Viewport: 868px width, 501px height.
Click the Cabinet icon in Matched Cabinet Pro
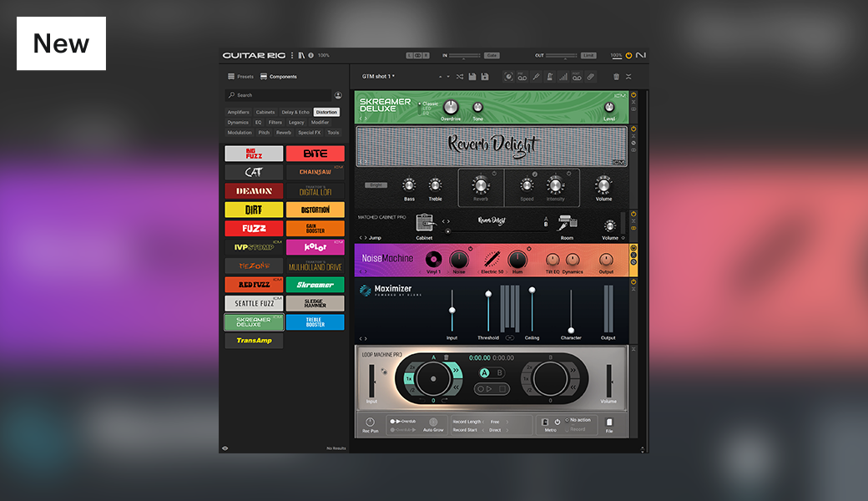click(425, 224)
